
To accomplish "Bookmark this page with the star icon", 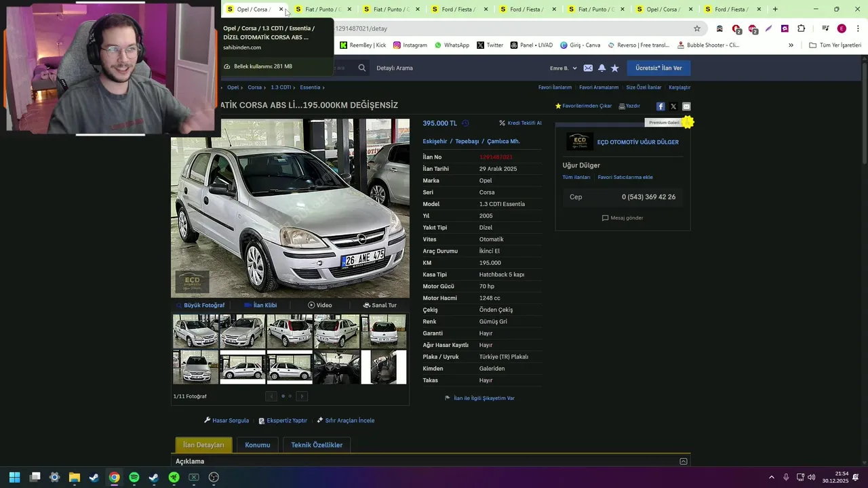I will point(696,28).
